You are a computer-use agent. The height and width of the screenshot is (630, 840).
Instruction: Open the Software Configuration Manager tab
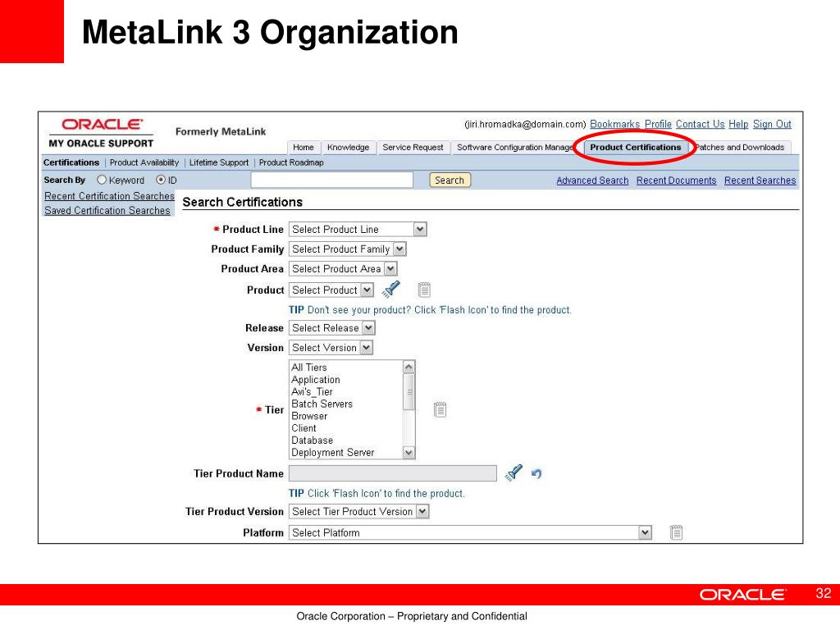click(x=514, y=148)
